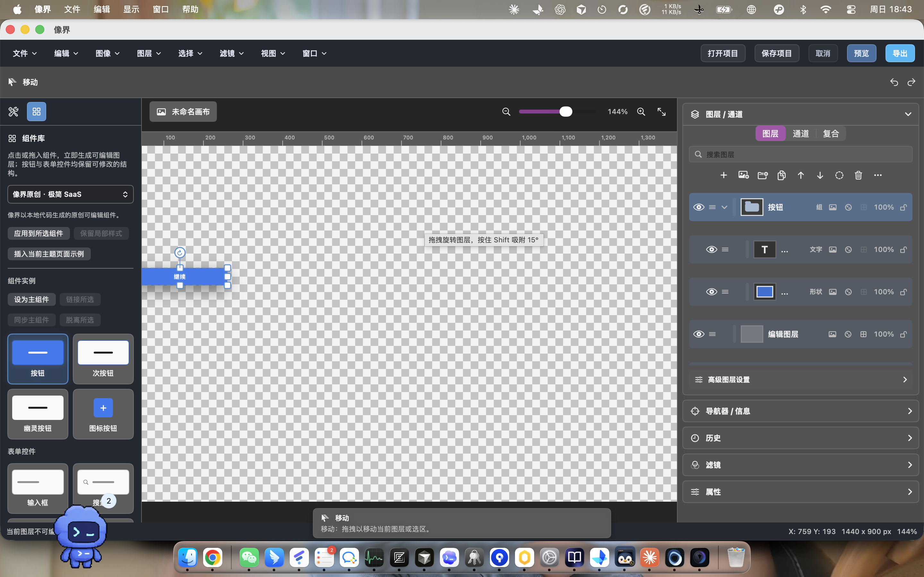Image resolution: width=924 pixels, height=577 pixels.
Task: Open the 滤镜 menu
Action: tap(231, 54)
